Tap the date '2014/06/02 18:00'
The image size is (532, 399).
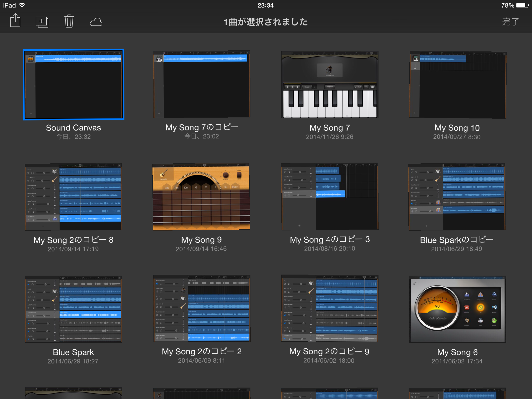click(x=329, y=361)
